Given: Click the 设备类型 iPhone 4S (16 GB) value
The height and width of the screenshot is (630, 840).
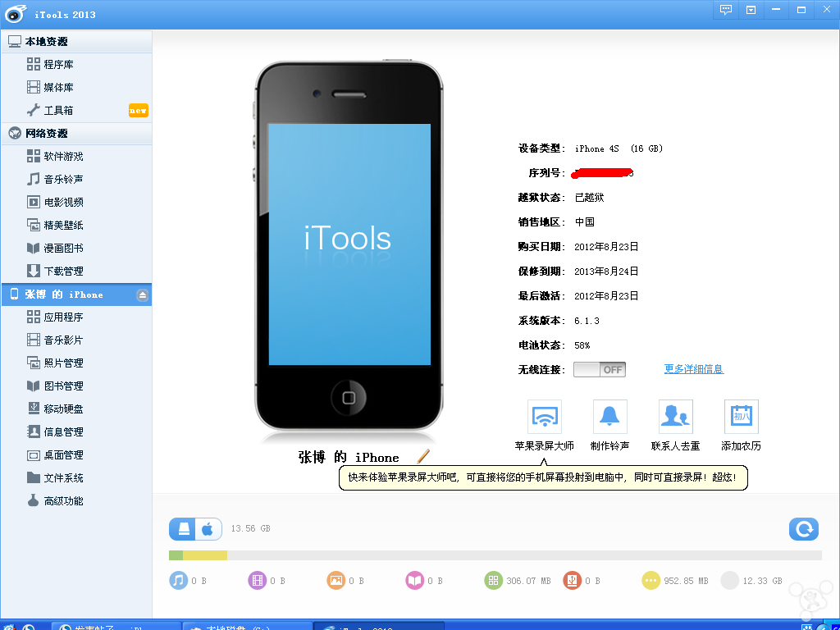Looking at the screenshot, I should pyautogui.click(x=619, y=148).
